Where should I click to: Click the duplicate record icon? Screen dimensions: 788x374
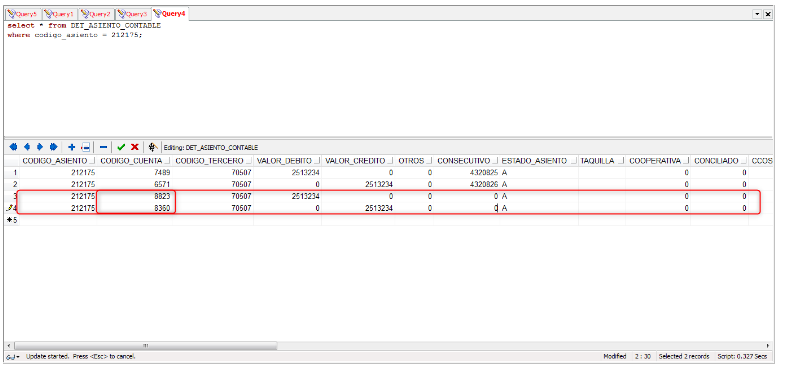tap(86, 147)
